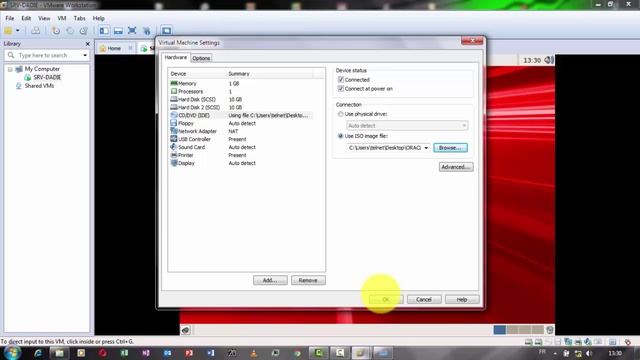The height and width of the screenshot is (360, 640).
Task: Open the Edit menu
Action: point(26,18)
